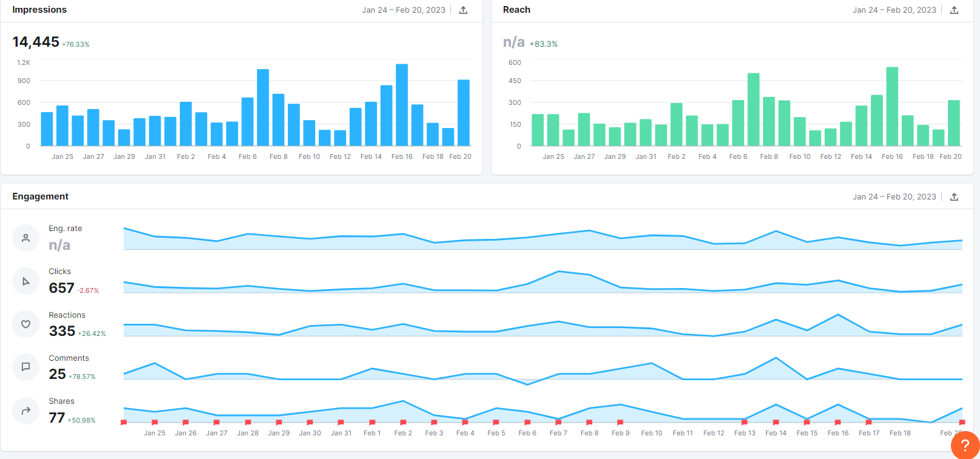Click the Eng. rate person icon

point(25,238)
